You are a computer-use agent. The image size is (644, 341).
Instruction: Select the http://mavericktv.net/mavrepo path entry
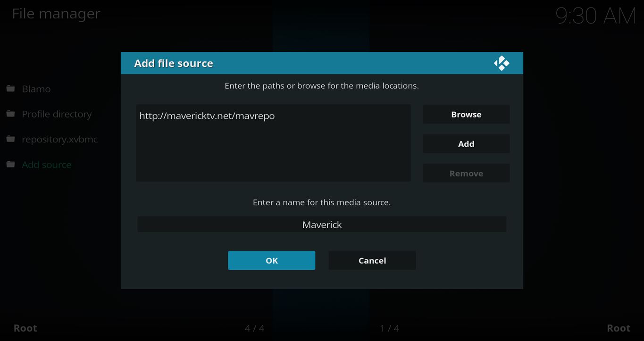(207, 116)
